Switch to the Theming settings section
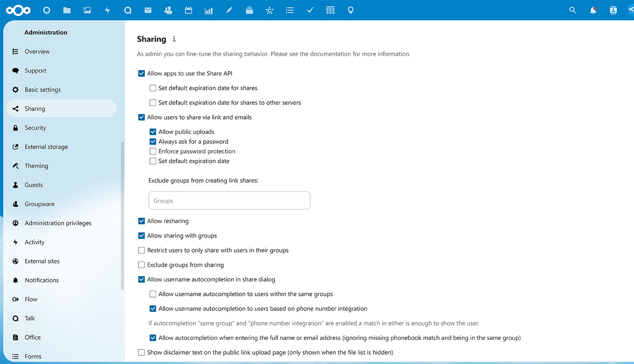This screenshot has width=634, height=364. (35, 166)
